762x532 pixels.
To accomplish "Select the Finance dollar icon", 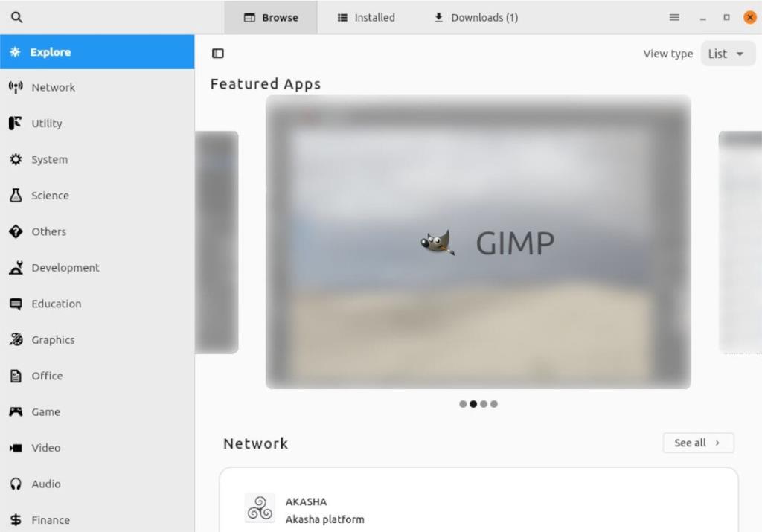I will click(16, 519).
